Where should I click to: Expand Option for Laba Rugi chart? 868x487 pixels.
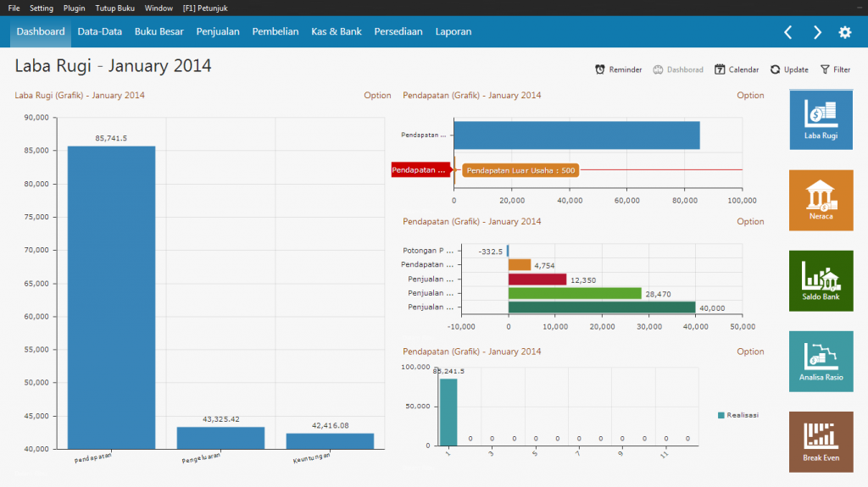pos(377,96)
